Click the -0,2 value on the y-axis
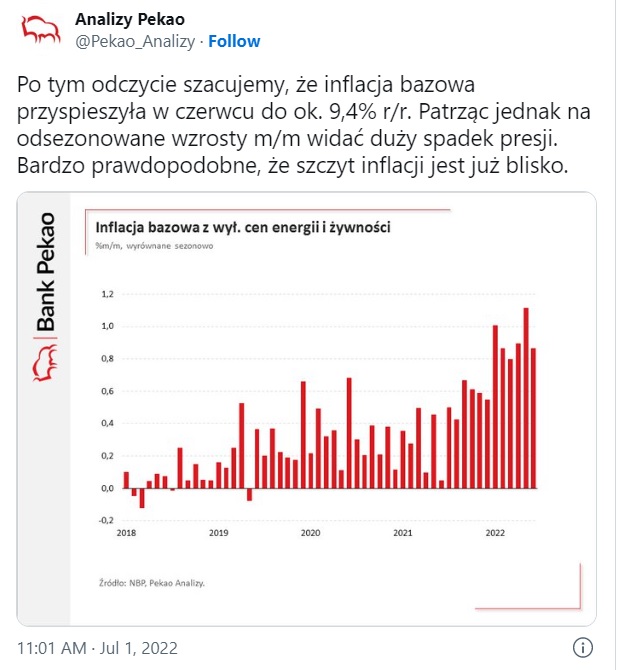The width and height of the screenshot is (620, 670). point(107,520)
